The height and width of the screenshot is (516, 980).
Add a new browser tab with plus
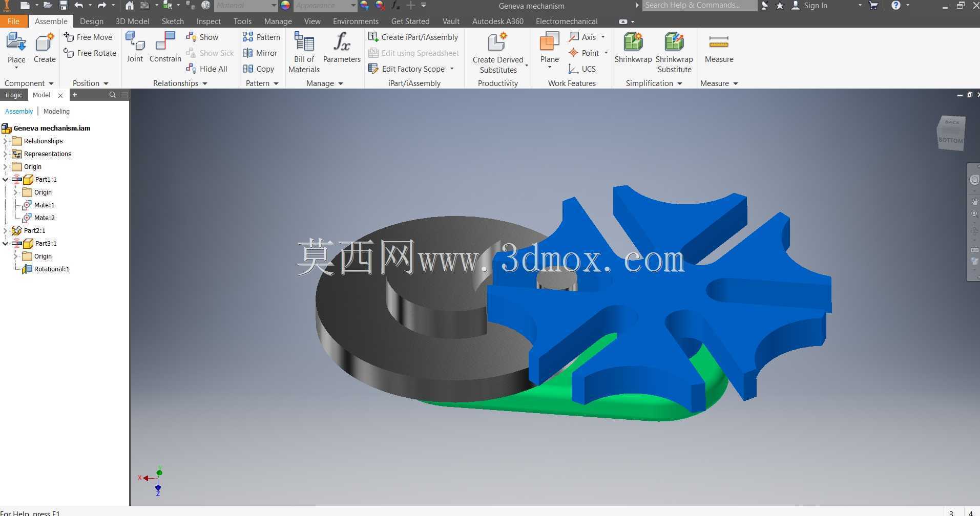tap(75, 95)
